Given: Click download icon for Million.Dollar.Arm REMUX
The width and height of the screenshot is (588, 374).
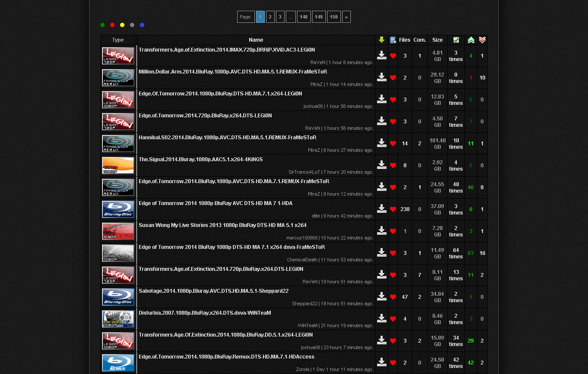Looking at the screenshot, I should [381, 77].
